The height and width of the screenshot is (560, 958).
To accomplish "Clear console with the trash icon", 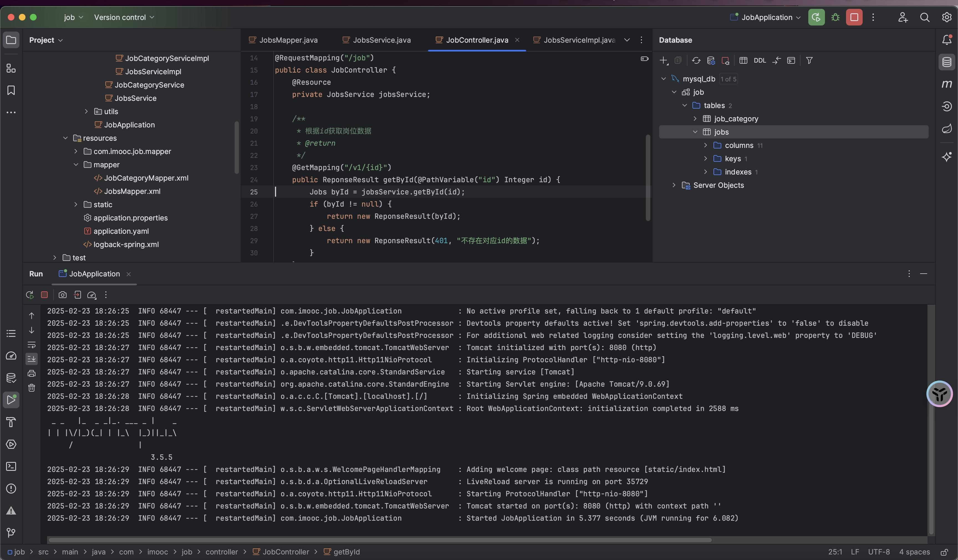I will 32,388.
